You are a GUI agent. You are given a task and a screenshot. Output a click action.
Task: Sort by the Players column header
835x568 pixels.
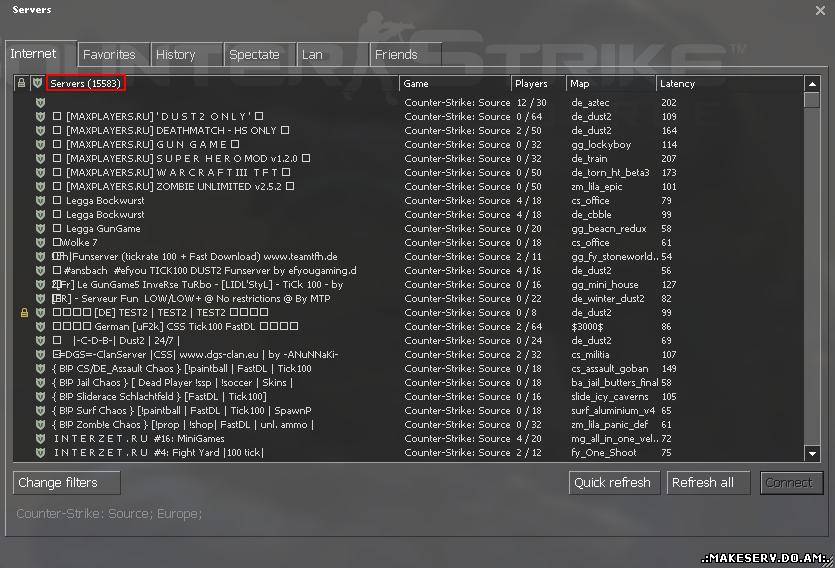point(538,84)
